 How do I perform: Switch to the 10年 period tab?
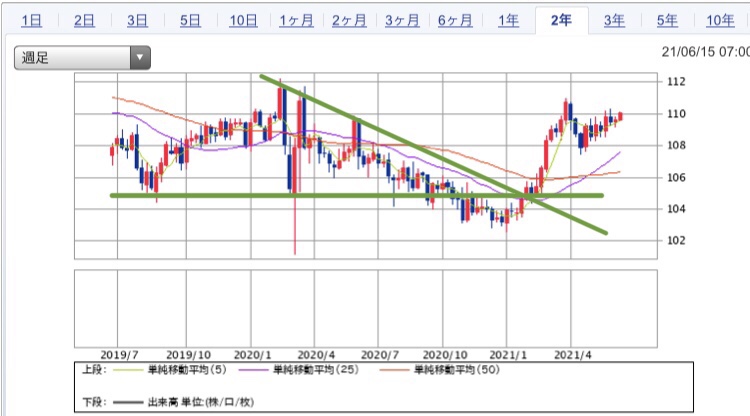point(720,21)
